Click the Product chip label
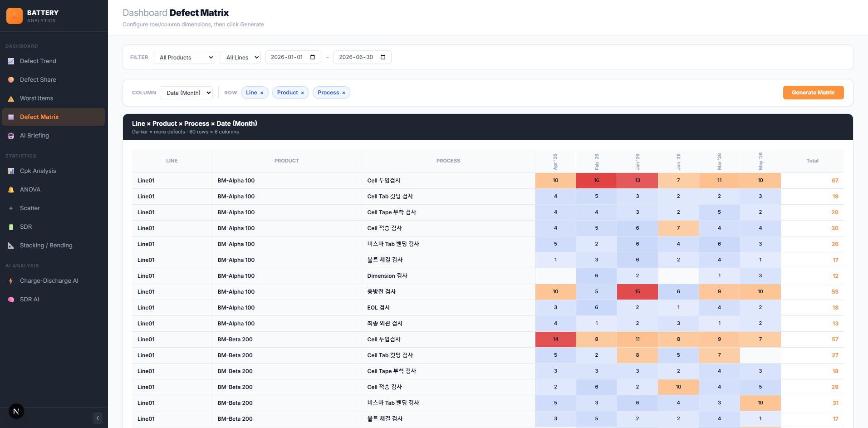 click(x=288, y=93)
